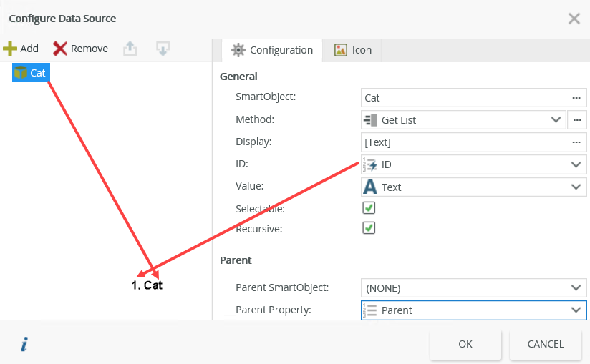Screen dimensions: 590x364
Task: Click the move up arrow icon
Action: point(130,49)
